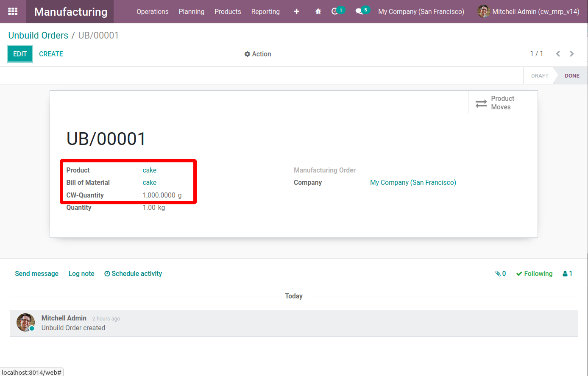Open the activities clock icon
Screen dimensions: 588x376
[x=335, y=11]
